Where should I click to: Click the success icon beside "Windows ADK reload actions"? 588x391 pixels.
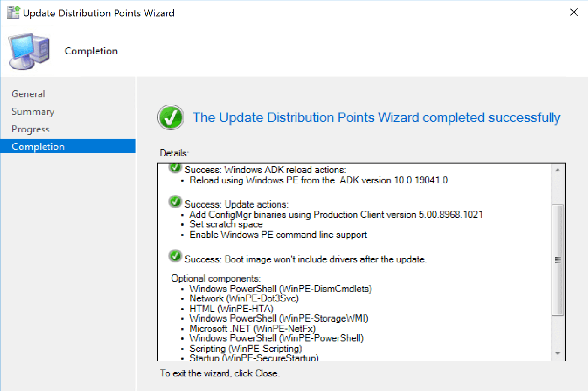tap(175, 168)
